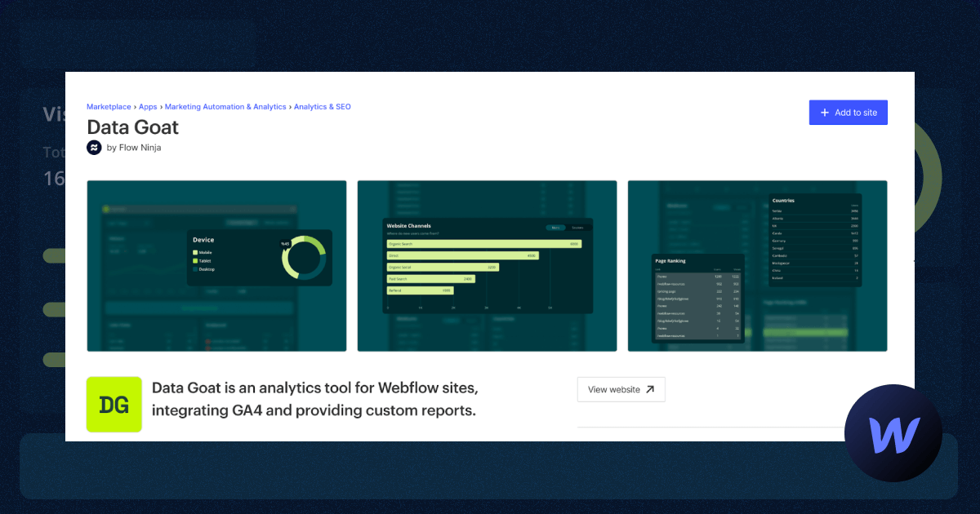Click the Webflow round logo badge
Image resolution: width=980 pixels, height=514 pixels.
click(893, 433)
